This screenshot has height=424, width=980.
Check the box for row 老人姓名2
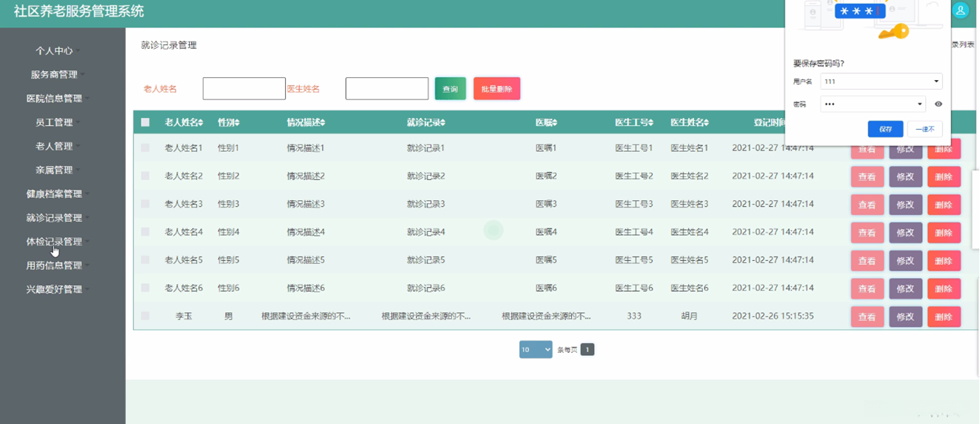pos(145,176)
